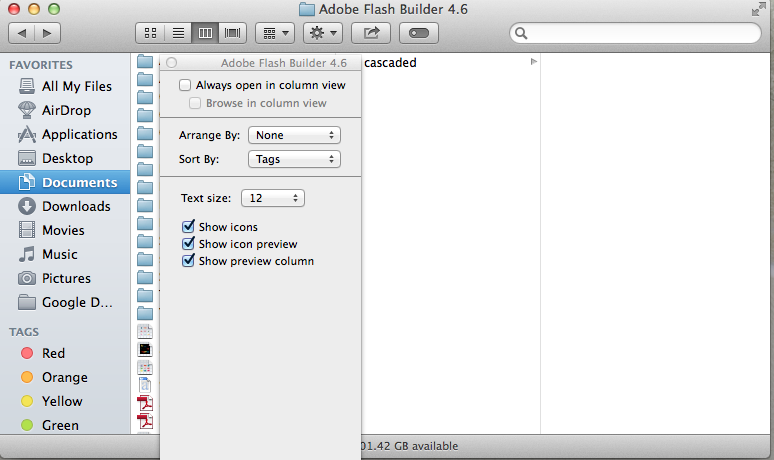Image resolution: width=774 pixels, height=460 pixels.
Task: Enter full screen with the corner arrows
Action: (758, 9)
